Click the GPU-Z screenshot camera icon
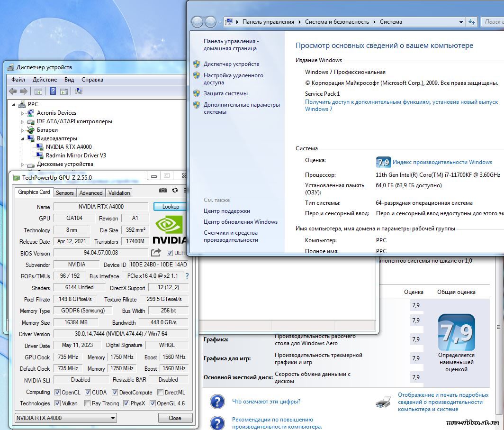This screenshot has width=504, height=430. pos(163,190)
